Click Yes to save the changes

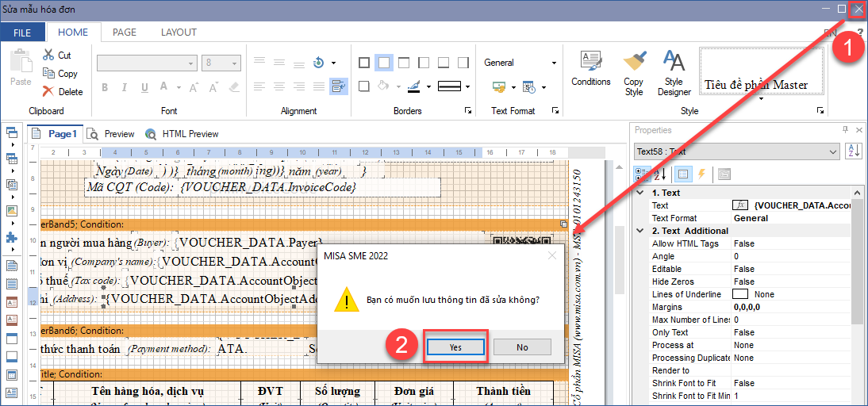(x=455, y=347)
